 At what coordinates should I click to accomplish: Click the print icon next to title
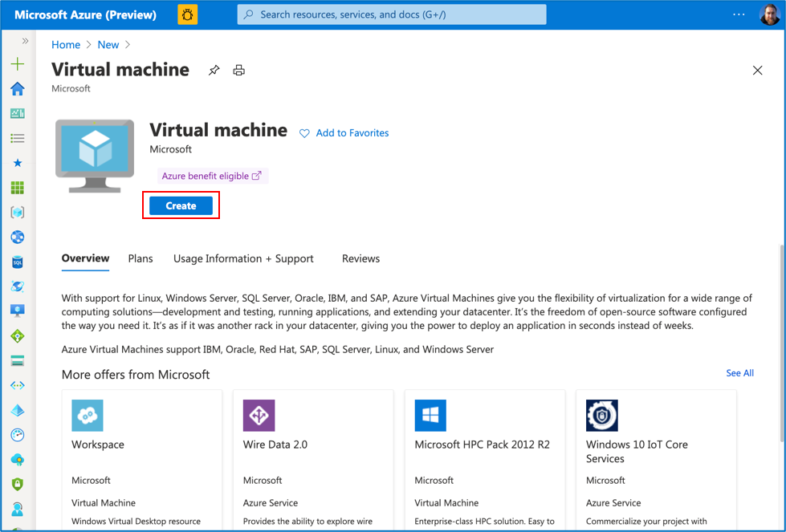239,70
